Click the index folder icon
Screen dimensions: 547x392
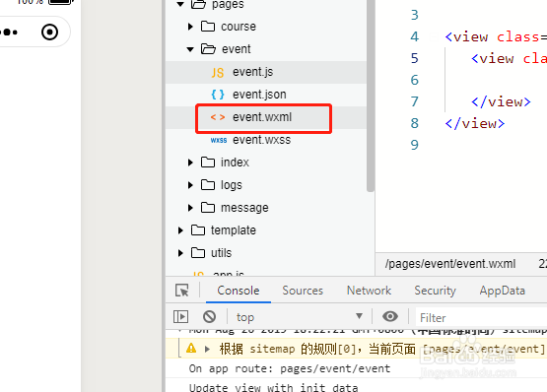pyautogui.click(x=208, y=163)
